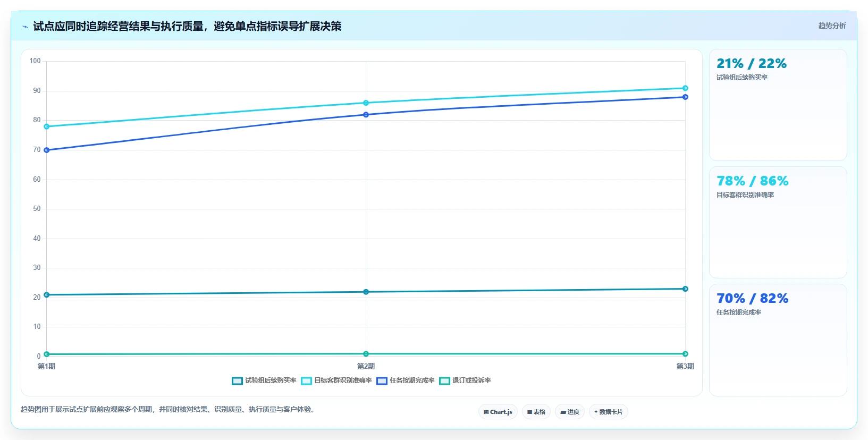Click the 第1期 axis label
The height and width of the screenshot is (440, 868).
pyautogui.click(x=47, y=366)
